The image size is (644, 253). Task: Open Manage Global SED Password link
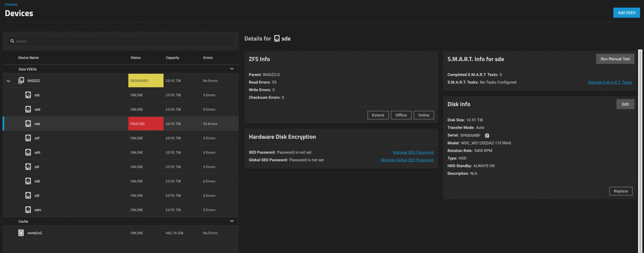(x=407, y=160)
